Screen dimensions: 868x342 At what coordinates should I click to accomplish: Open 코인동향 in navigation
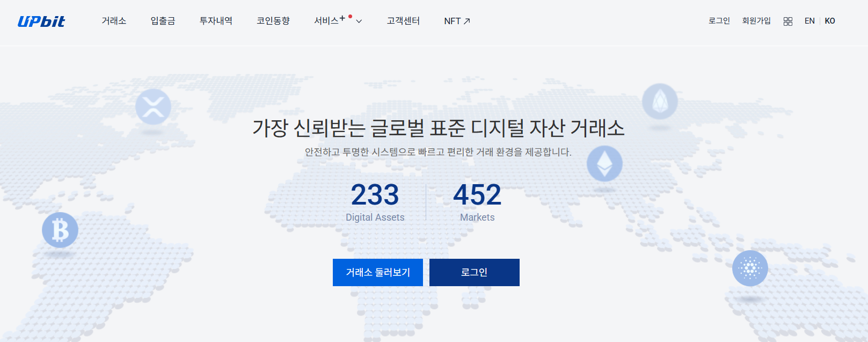click(x=273, y=21)
